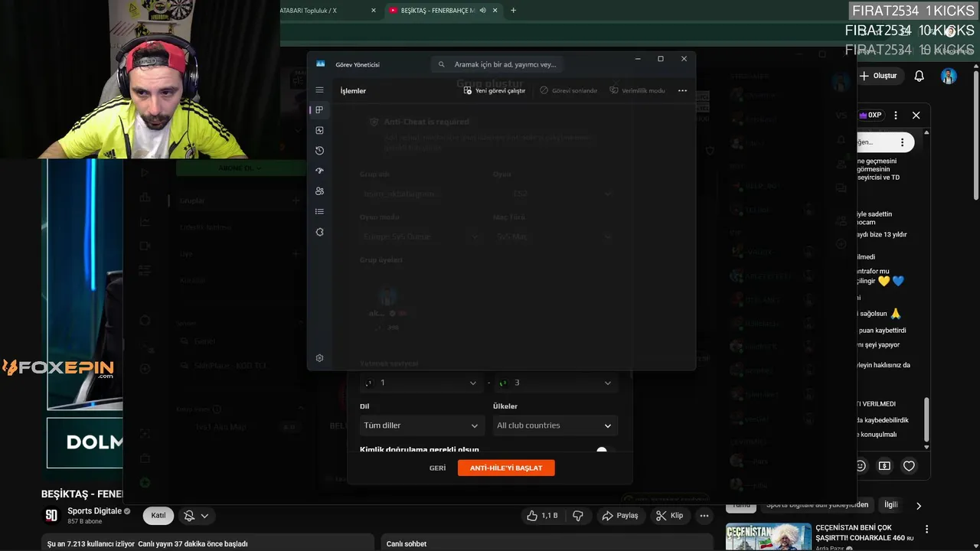Open Startup apps icon in Task Manager
This screenshot has width=980, height=551.
320,171
